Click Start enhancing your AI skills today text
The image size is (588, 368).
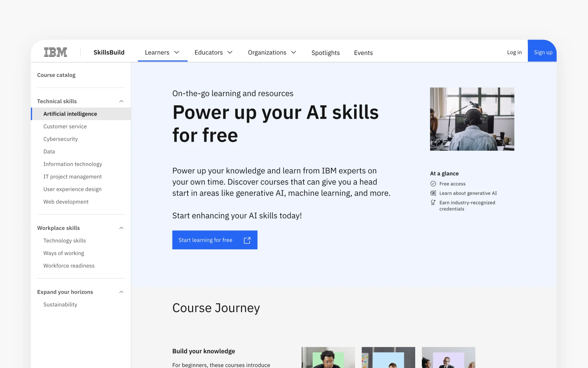click(237, 216)
